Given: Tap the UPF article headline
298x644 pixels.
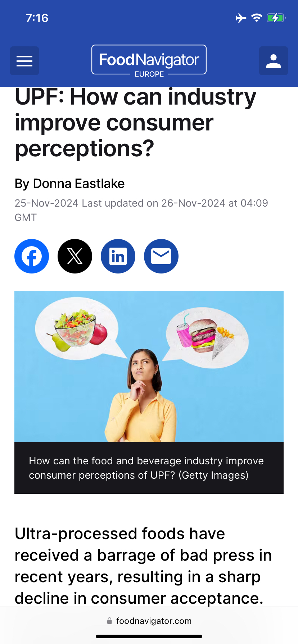Looking at the screenshot, I should (135, 123).
